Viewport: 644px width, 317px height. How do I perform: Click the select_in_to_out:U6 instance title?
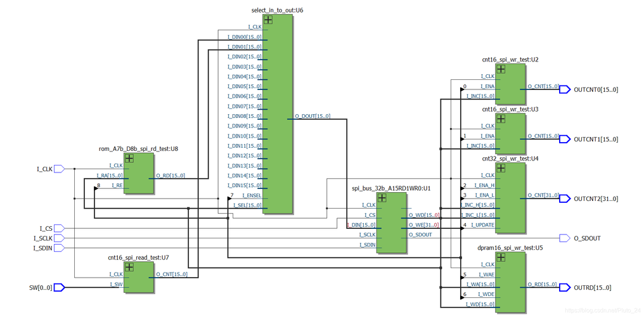tap(277, 10)
